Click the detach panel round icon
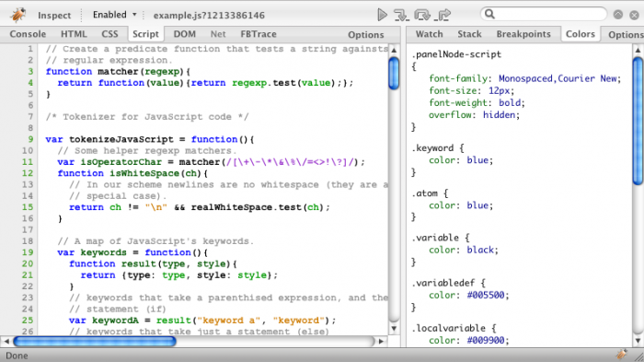 (x=618, y=15)
